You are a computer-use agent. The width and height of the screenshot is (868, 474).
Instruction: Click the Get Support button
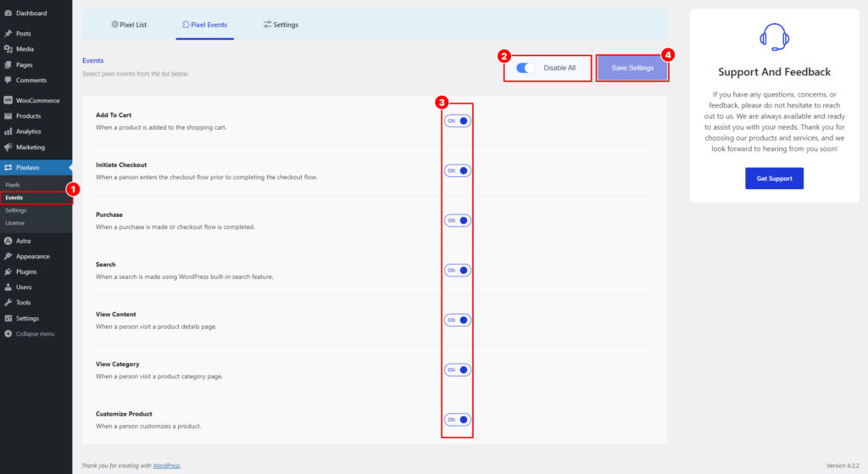click(774, 178)
